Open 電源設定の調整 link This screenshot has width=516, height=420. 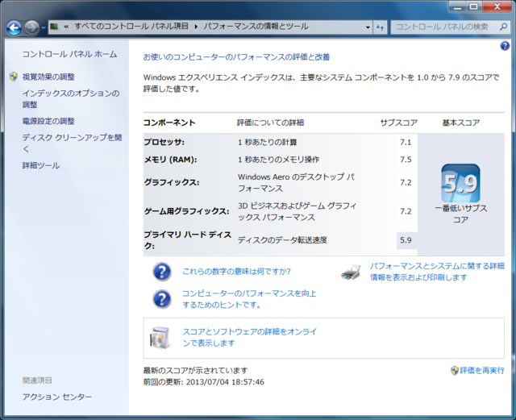coord(48,121)
